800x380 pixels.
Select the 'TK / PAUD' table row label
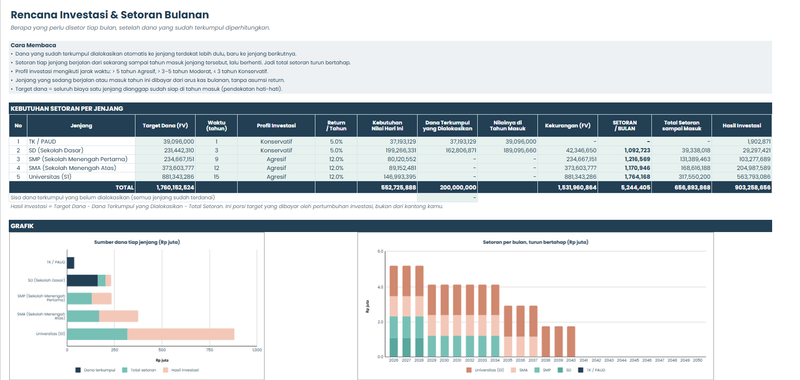42,141
